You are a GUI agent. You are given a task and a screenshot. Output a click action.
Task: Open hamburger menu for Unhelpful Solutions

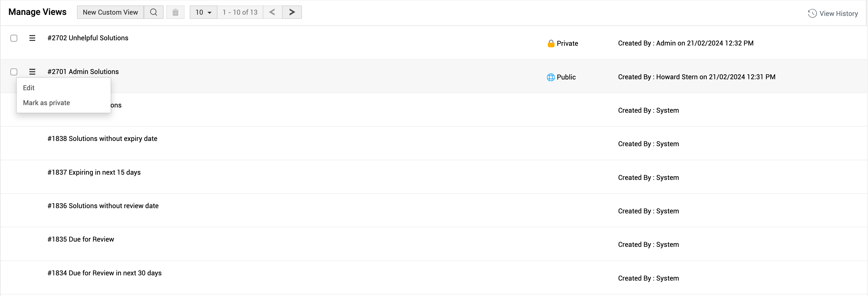pyautogui.click(x=32, y=38)
